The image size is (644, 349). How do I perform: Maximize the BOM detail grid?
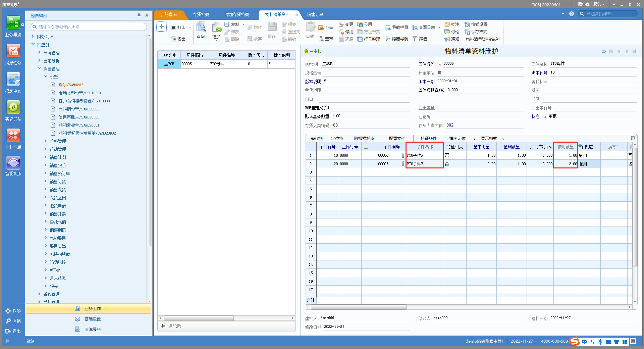(x=633, y=138)
